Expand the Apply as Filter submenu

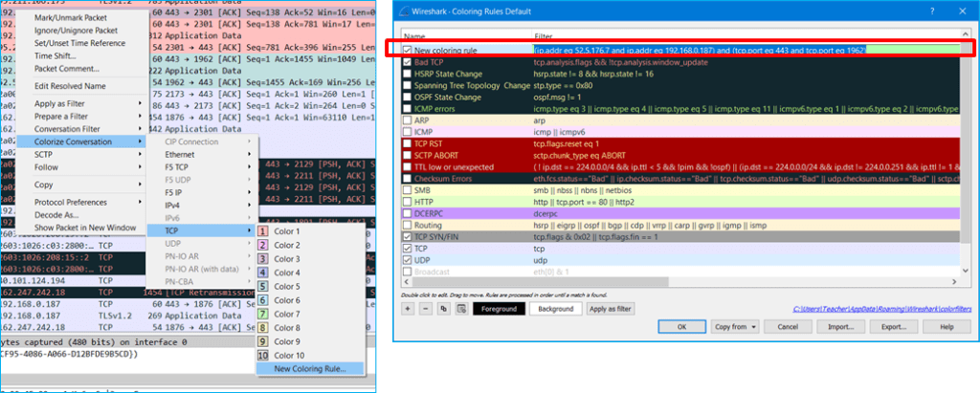(x=84, y=103)
